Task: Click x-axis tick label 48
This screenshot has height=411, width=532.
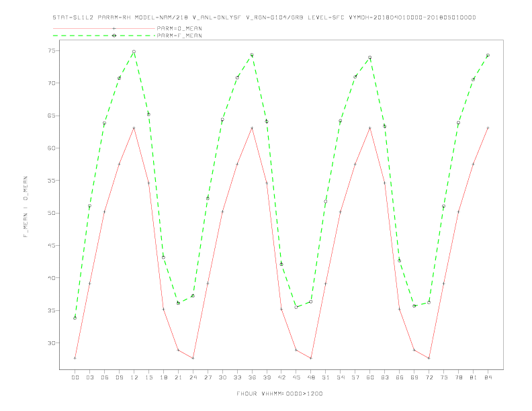Action: [x=311, y=377]
